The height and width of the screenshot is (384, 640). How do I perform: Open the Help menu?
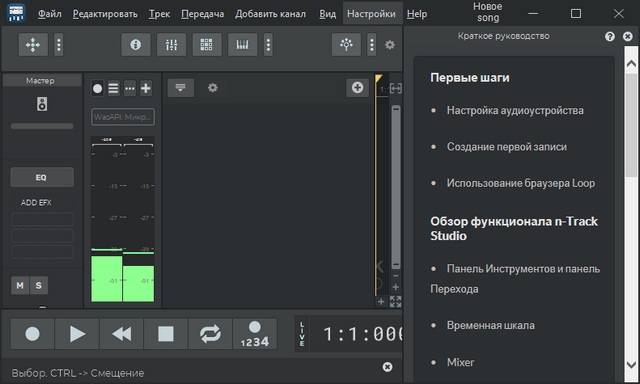pyautogui.click(x=417, y=14)
